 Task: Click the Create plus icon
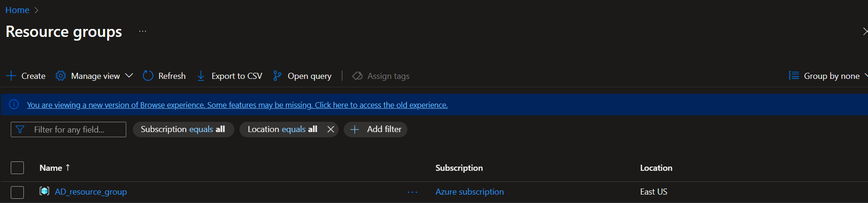(11, 76)
